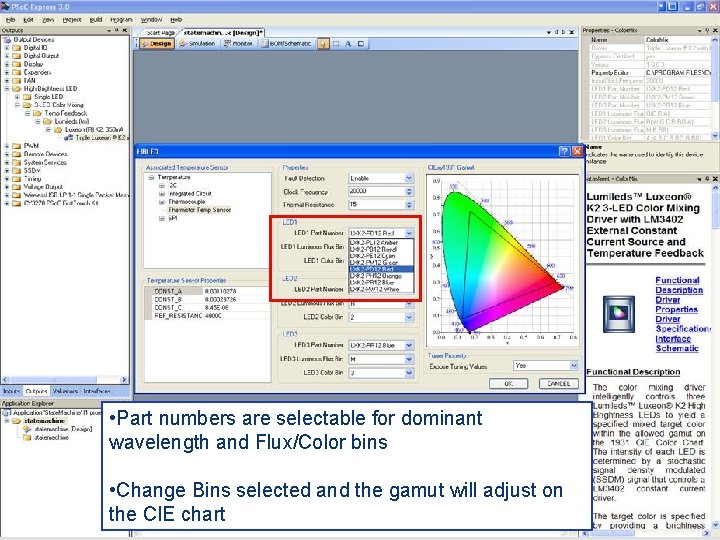Open the LED3 Color Bin dropdown
The width and height of the screenshot is (720, 540).
pyautogui.click(x=409, y=373)
